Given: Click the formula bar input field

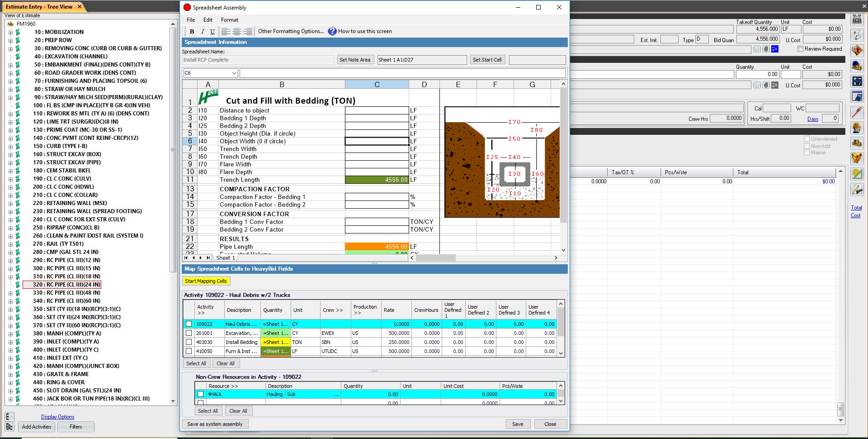Looking at the screenshot, I should pyautogui.click(x=402, y=73).
